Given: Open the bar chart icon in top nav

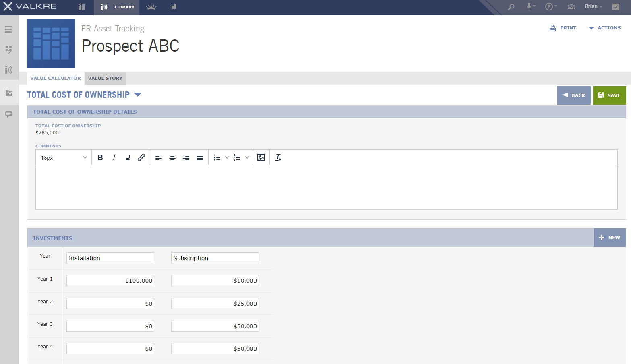Looking at the screenshot, I should 174,7.
